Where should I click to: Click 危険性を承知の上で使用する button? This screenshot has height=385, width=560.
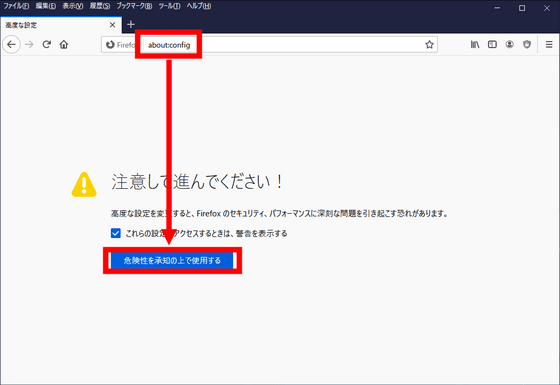(172, 260)
